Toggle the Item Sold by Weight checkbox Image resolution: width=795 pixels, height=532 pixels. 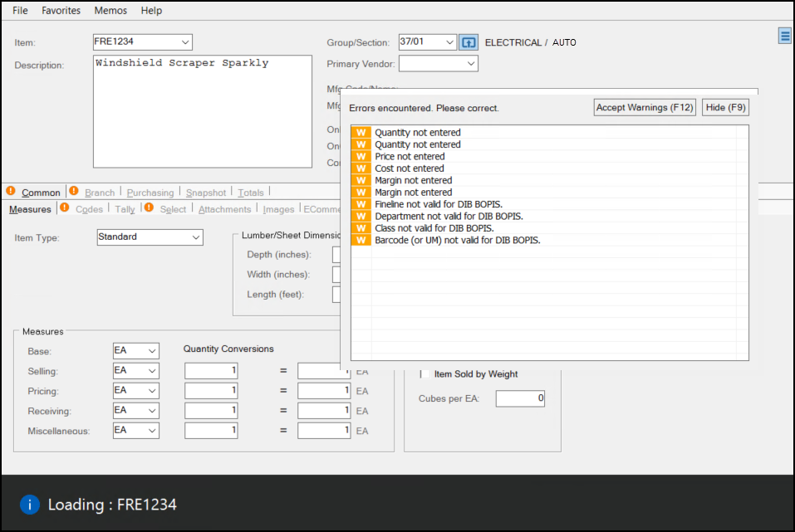[424, 374]
